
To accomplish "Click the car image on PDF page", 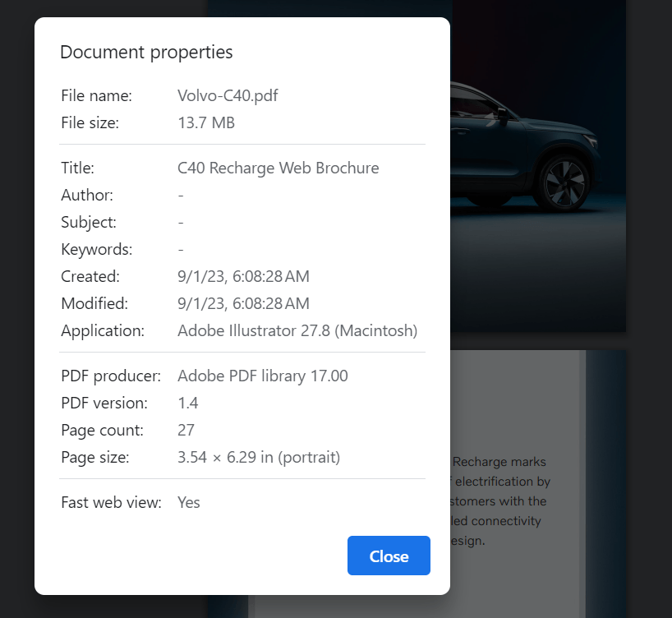I will coord(525,145).
